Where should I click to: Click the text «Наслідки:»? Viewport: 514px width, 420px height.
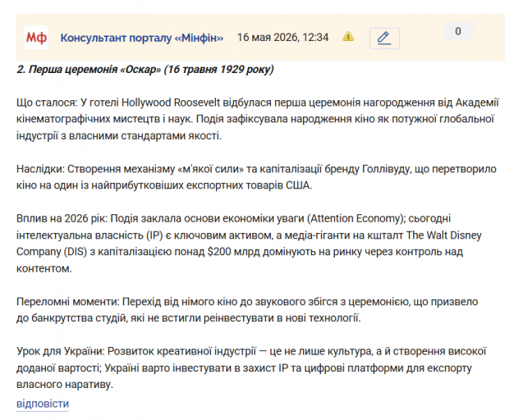click(x=41, y=169)
